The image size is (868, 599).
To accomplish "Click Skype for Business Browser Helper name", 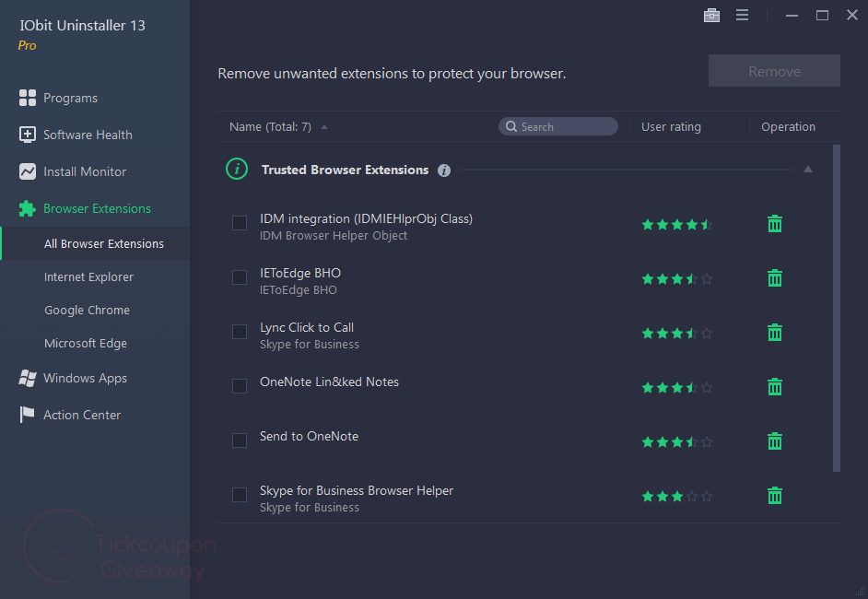I will pyautogui.click(x=357, y=490).
